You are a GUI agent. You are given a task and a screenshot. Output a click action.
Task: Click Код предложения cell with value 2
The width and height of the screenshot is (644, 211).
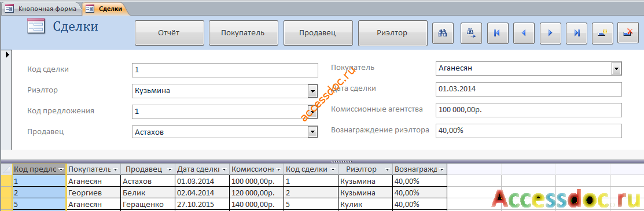pos(39,193)
